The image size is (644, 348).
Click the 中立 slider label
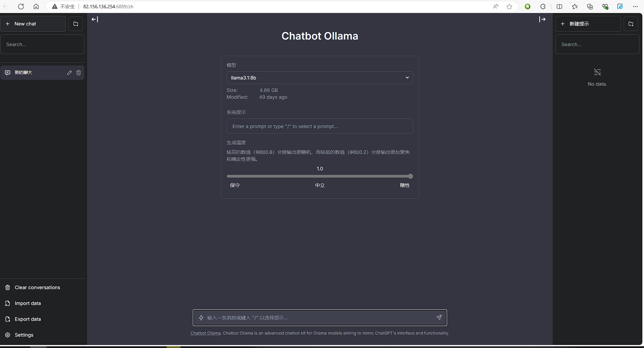click(320, 185)
